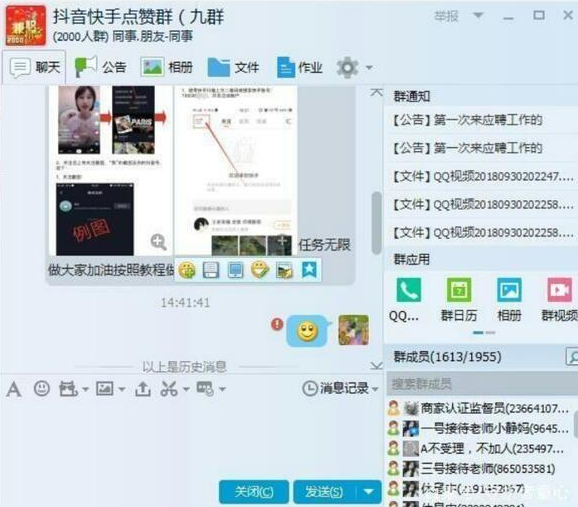Click the scissors screenshot tool

click(x=169, y=389)
